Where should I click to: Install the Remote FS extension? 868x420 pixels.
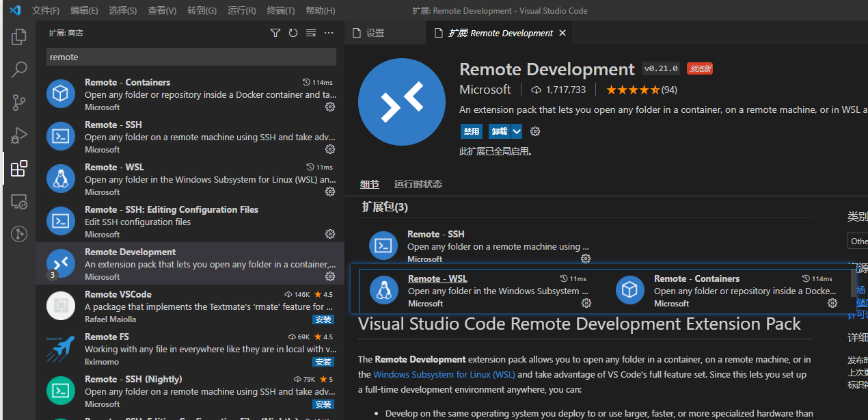(323, 362)
